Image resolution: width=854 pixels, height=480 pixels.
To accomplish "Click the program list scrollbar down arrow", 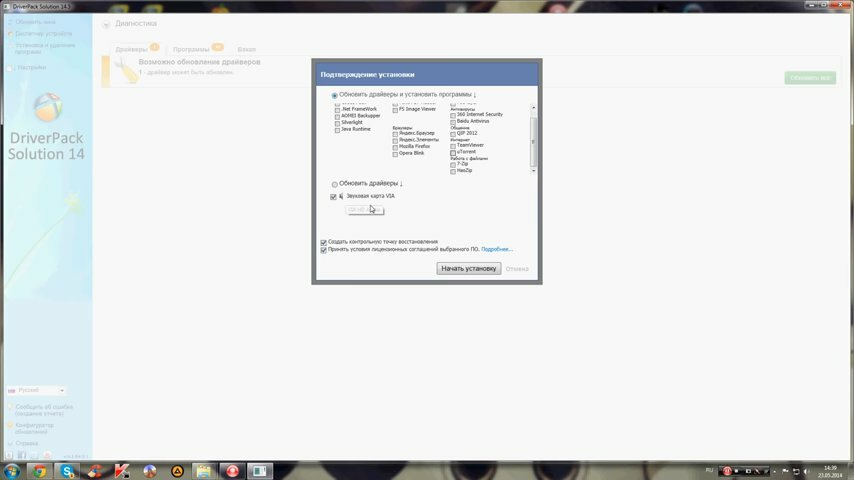I will click(x=533, y=171).
